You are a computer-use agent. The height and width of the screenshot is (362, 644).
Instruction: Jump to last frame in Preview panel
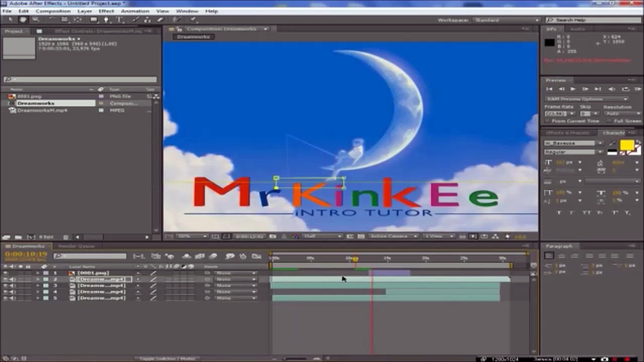tap(599, 89)
